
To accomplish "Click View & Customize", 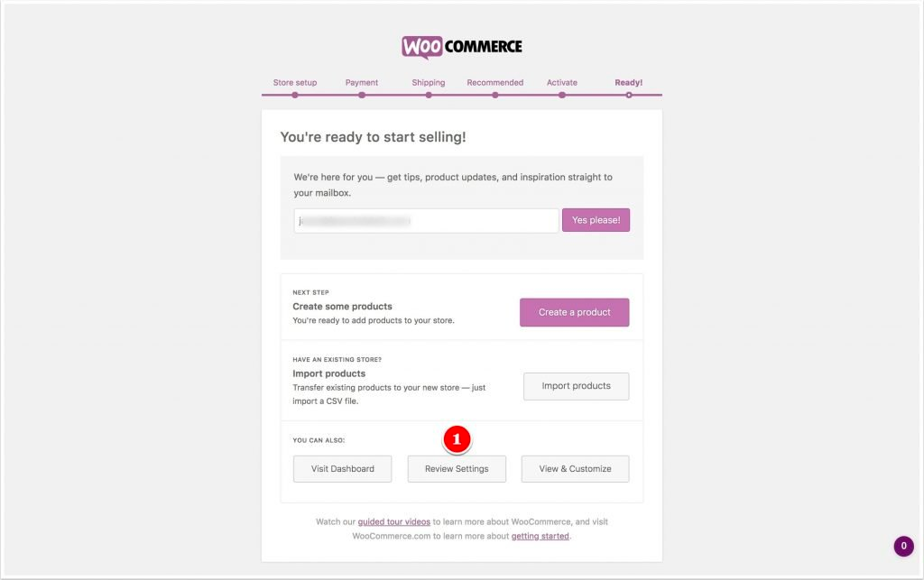I will coord(575,468).
